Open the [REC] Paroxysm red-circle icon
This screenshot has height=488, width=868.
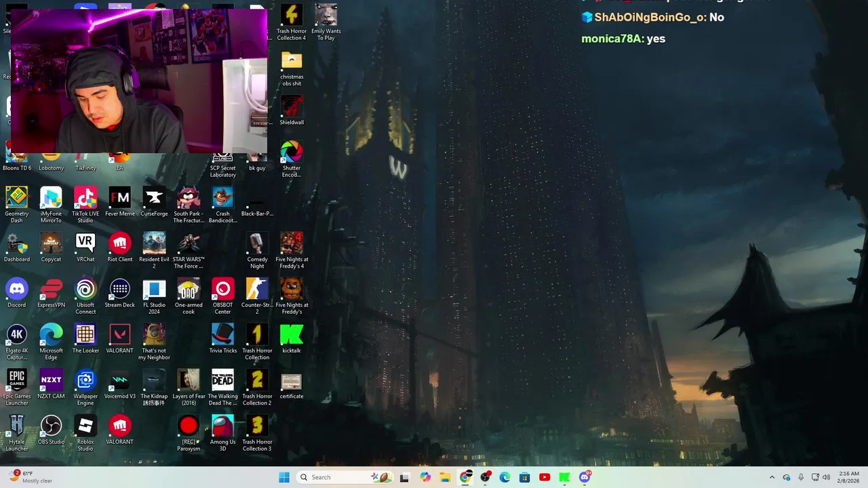(189, 432)
